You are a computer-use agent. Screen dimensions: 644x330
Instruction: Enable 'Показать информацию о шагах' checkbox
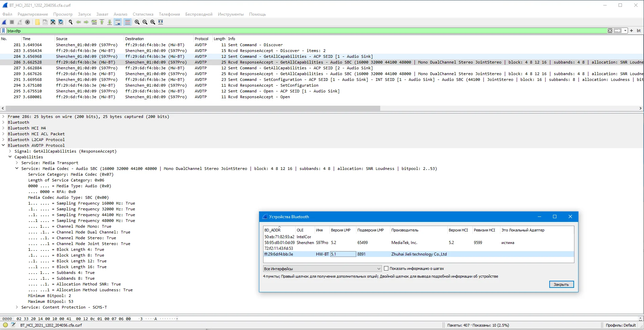click(386, 268)
